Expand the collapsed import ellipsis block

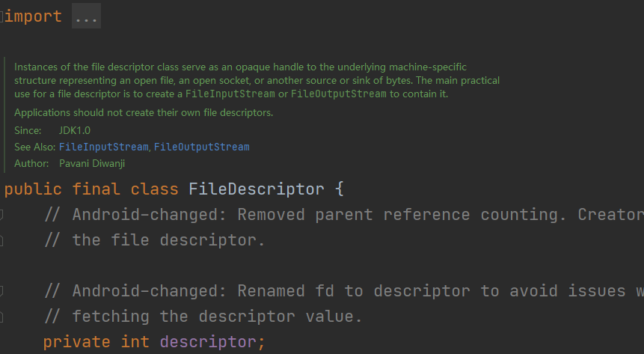86,16
